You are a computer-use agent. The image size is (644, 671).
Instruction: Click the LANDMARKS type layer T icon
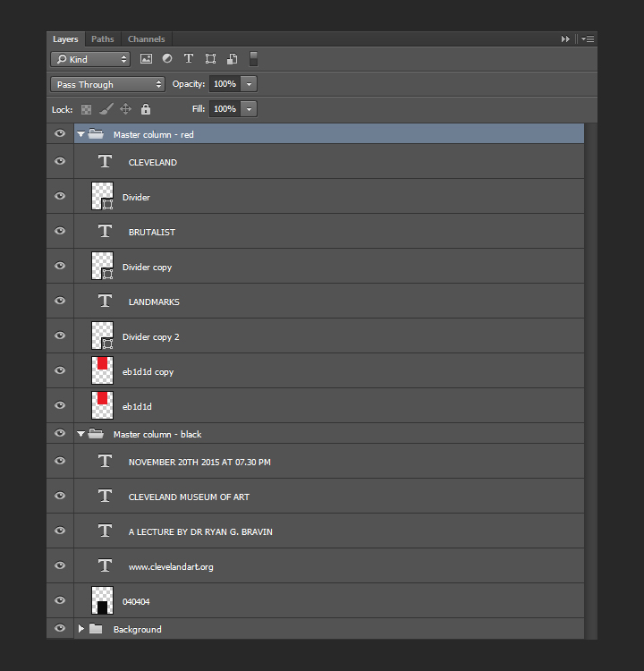tap(105, 301)
